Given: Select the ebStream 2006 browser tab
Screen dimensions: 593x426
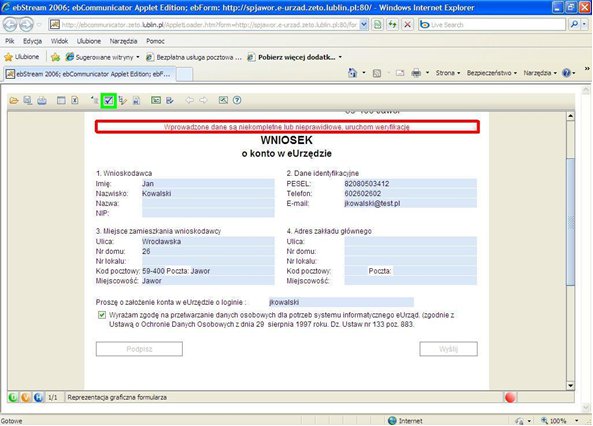Looking at the screenshot, I should click(90, 74).
